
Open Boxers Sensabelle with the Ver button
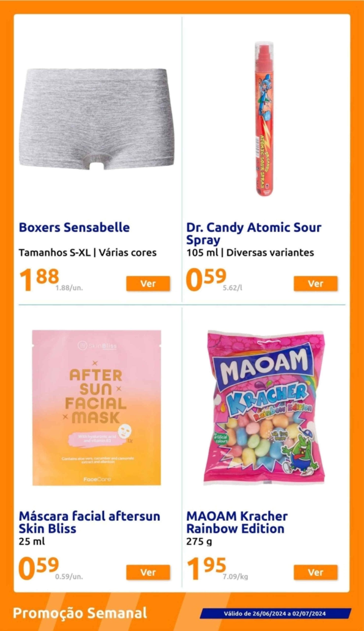pyautogui.click(x=148, y=283)
